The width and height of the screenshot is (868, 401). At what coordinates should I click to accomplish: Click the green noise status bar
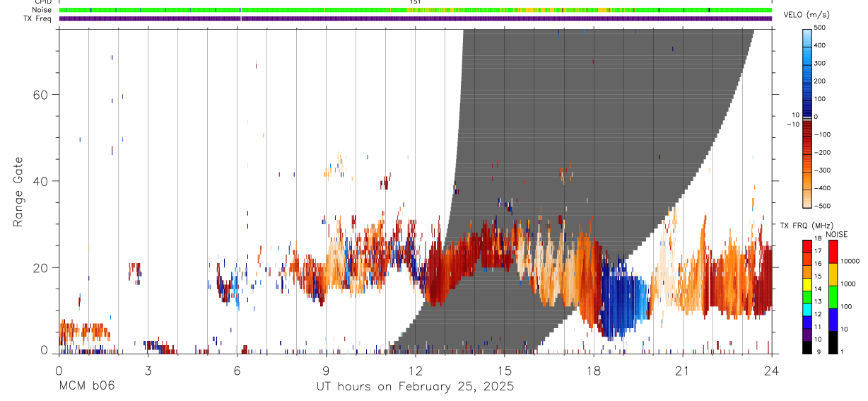click(x=415, y=10)
